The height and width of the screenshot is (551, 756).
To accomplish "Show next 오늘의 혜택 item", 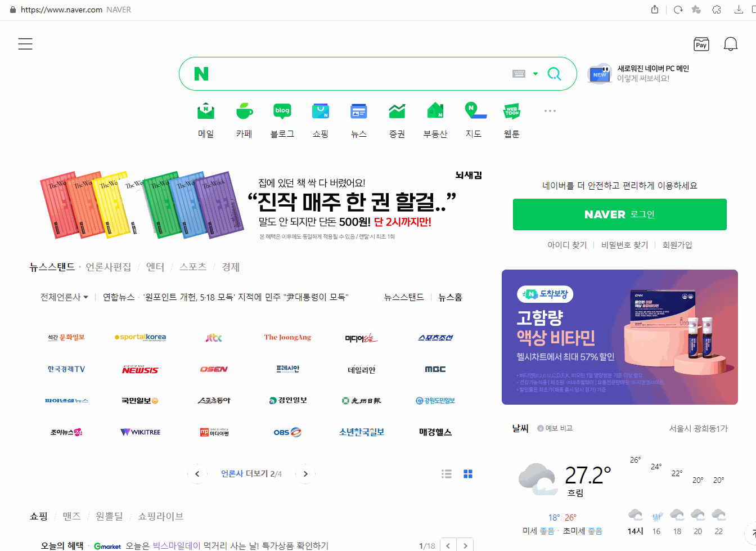I will [x=465, y=545].
